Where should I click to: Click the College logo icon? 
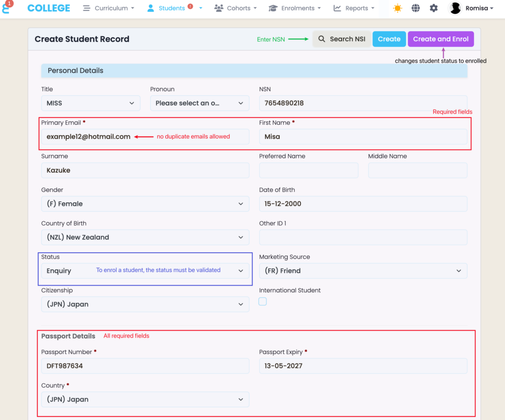7,8
